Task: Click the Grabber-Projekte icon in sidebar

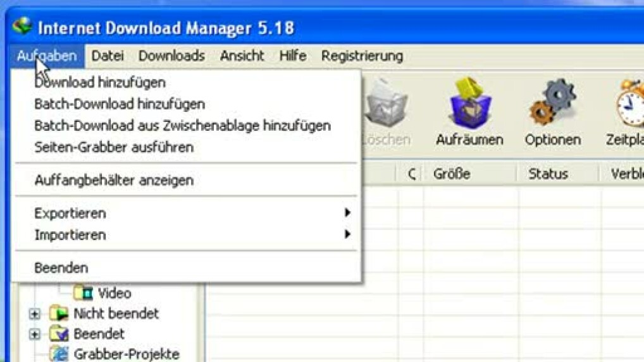Action: [x=60, y=353]
